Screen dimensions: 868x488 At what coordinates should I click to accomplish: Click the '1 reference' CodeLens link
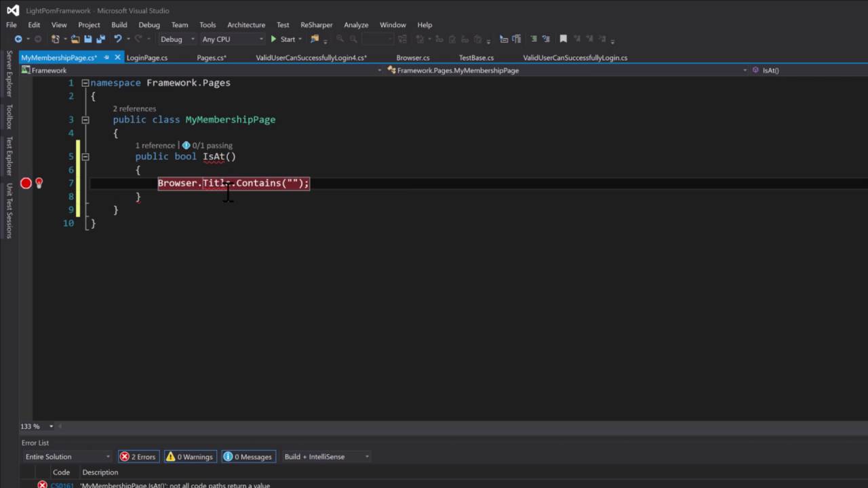click(x=155, y=145)
